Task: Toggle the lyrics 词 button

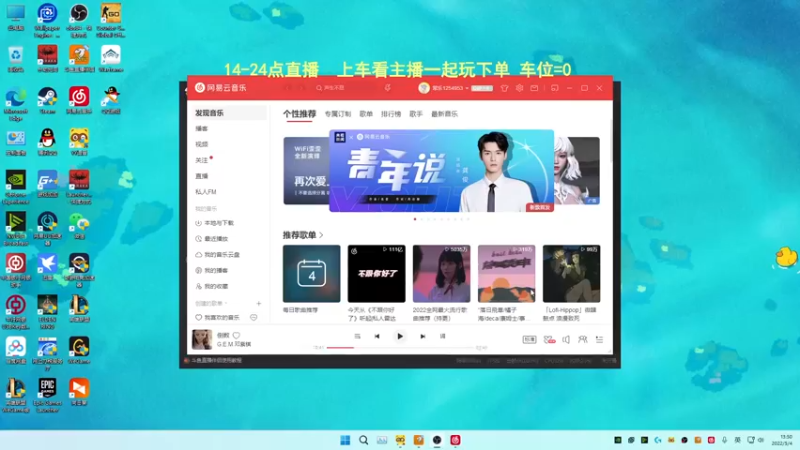Action: point(442,336)
